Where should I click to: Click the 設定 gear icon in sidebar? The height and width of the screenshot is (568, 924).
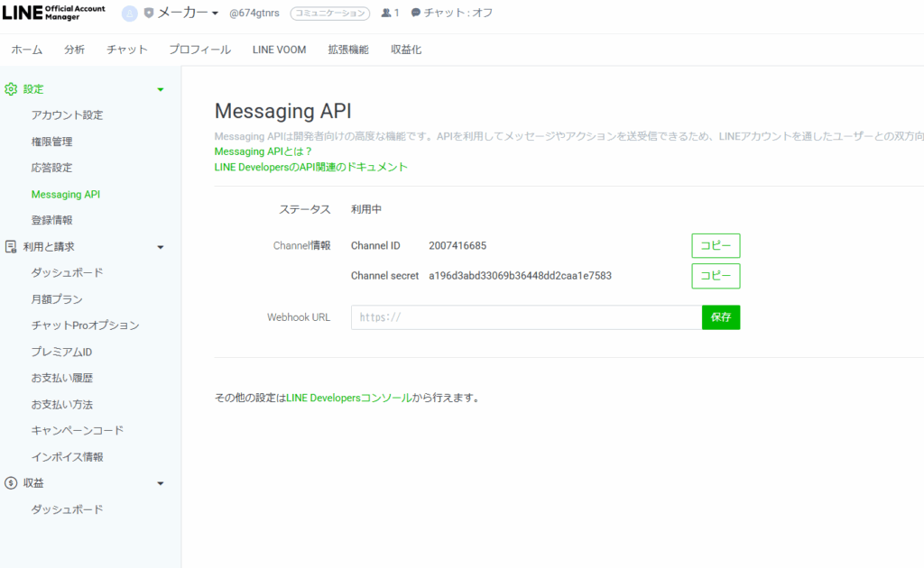click(x=11, y=89)
